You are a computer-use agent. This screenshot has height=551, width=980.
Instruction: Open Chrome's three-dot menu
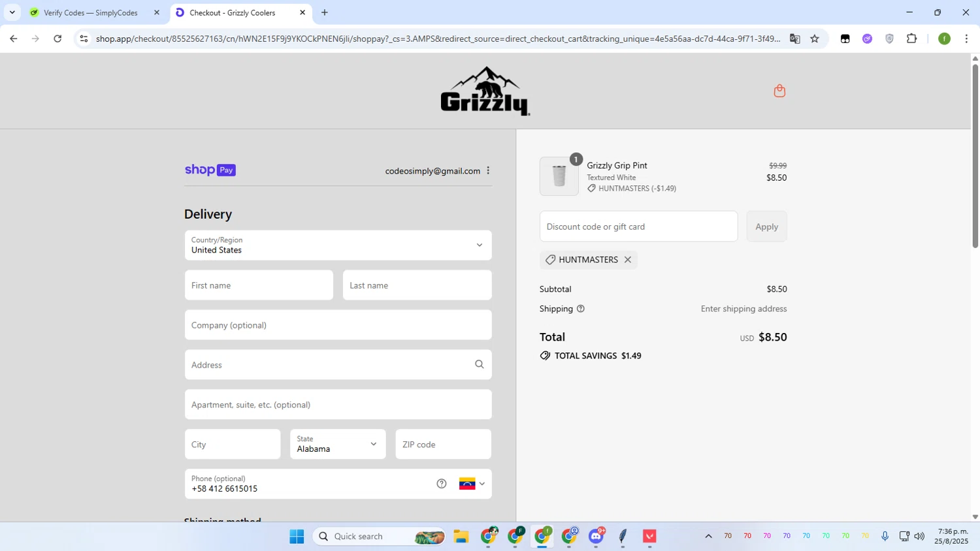(x=966, y=39)
